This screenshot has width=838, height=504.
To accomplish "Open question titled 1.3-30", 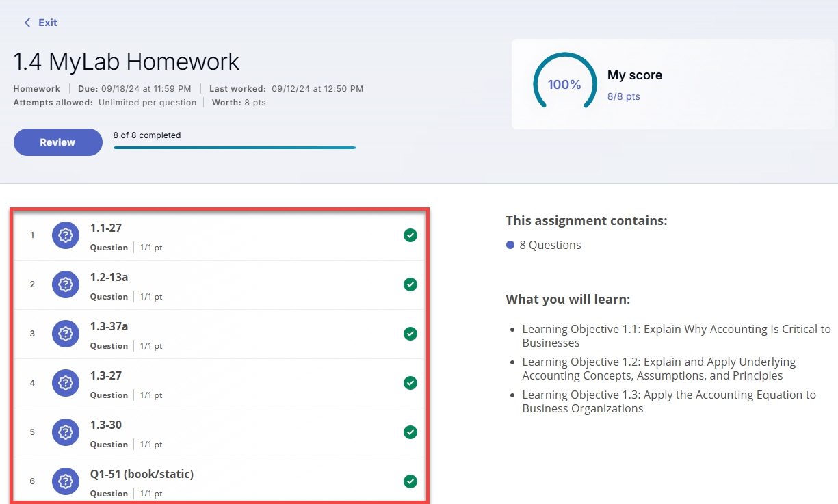I will point(106,425).
